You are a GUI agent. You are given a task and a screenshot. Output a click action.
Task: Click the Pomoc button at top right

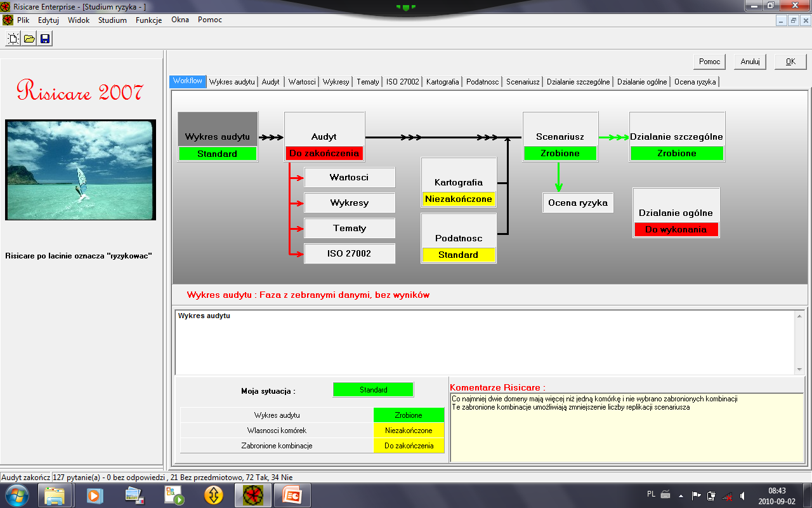pyautogui.click(x=710, y=62)
